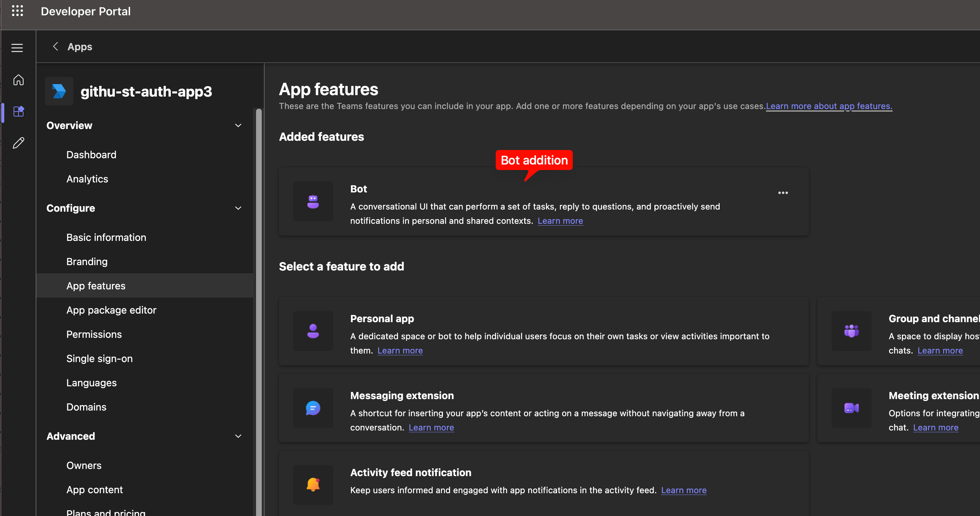This screenshot has width=980, height=516.
Task: Open App package editor
Action: click(x=111, y=310)
